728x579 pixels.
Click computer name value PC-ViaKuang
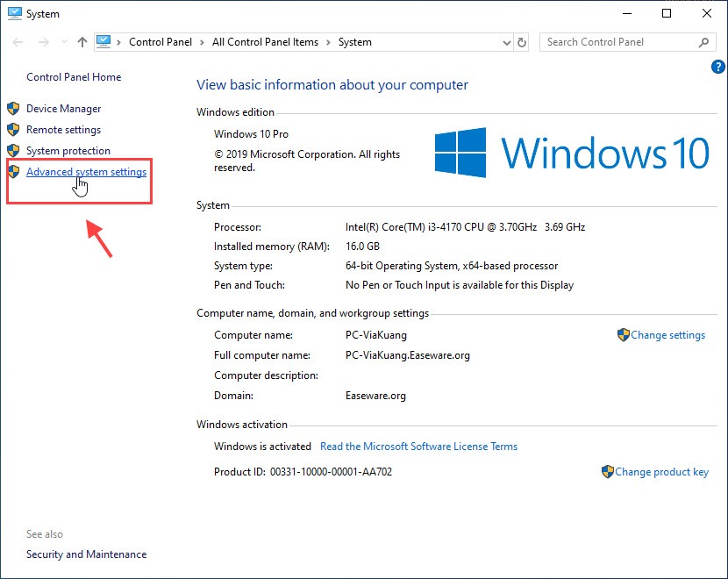pos(376,335)
